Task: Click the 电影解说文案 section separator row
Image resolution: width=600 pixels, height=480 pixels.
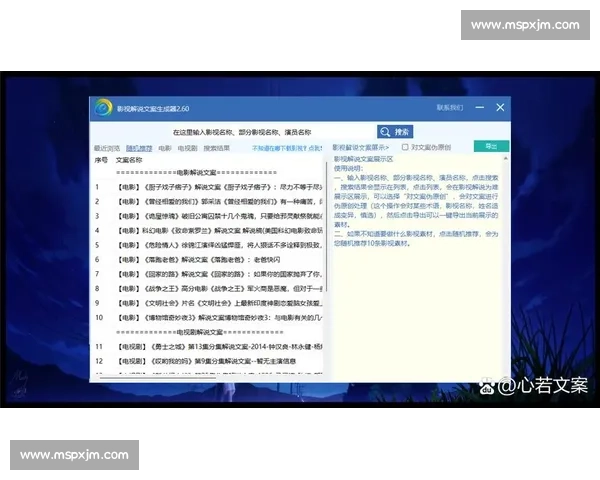Action: tap(196, 173)
